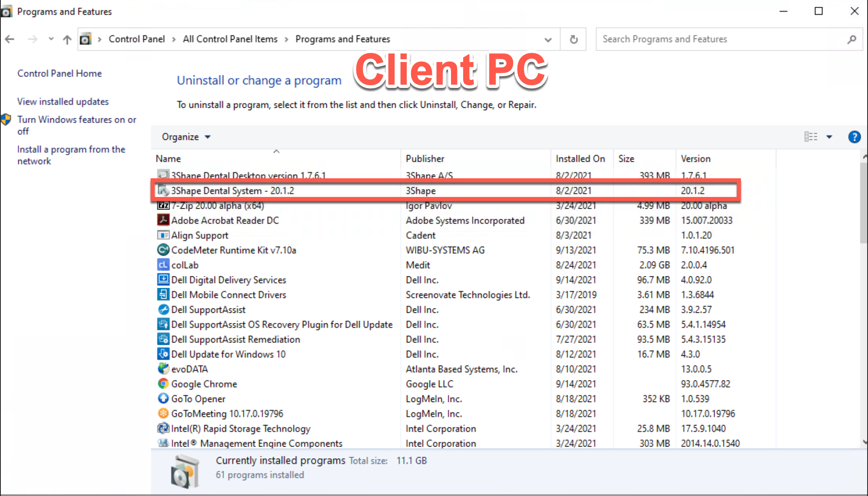
Task: Refresh the Programs and Features list
Action: [574, 39]
